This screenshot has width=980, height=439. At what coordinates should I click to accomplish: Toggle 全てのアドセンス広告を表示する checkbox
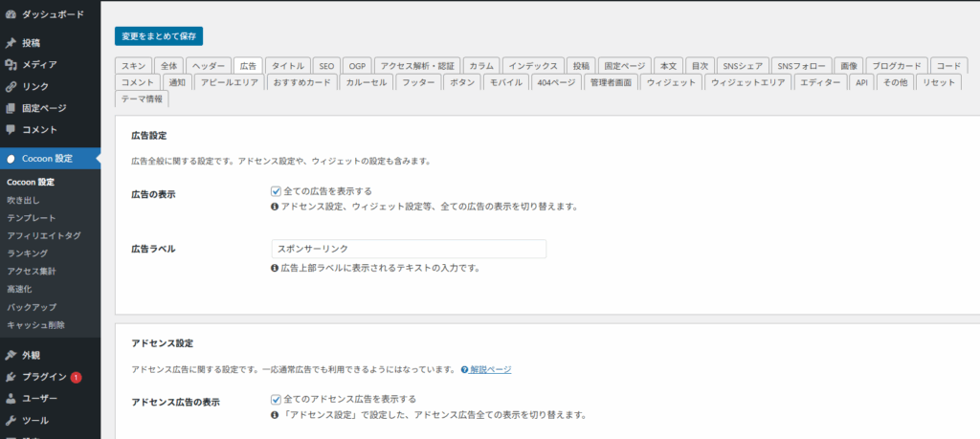(x=277, y=399)
